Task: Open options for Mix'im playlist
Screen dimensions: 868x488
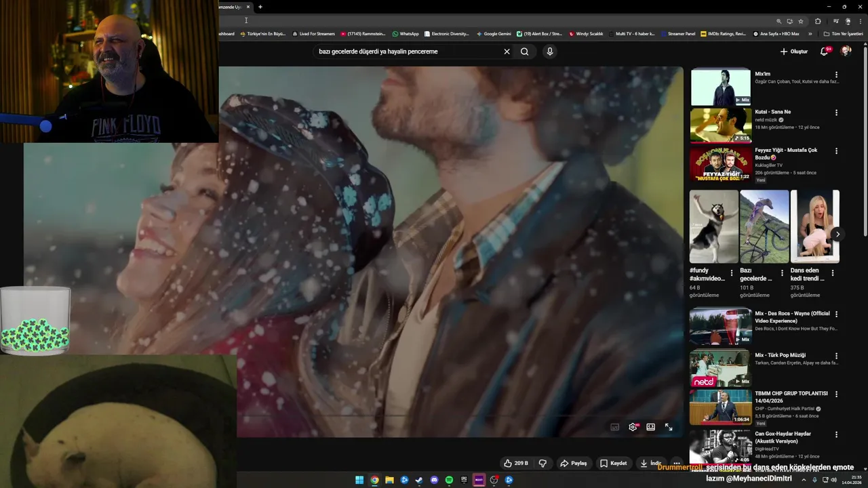Action: [836, 75]
